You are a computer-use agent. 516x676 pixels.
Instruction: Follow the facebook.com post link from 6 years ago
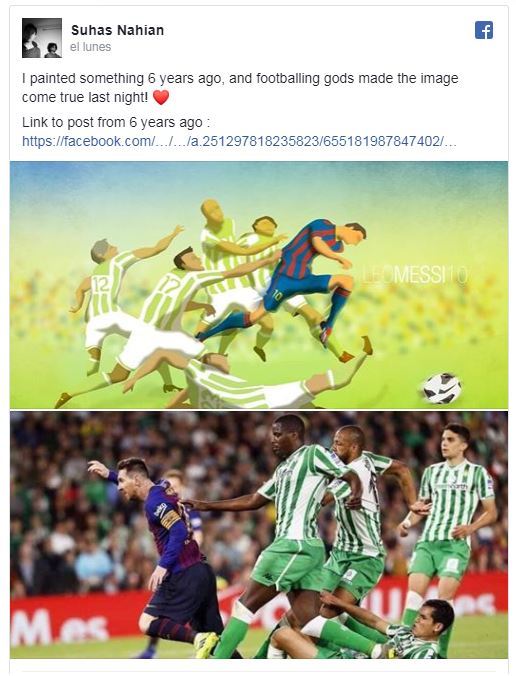[239, 141]
